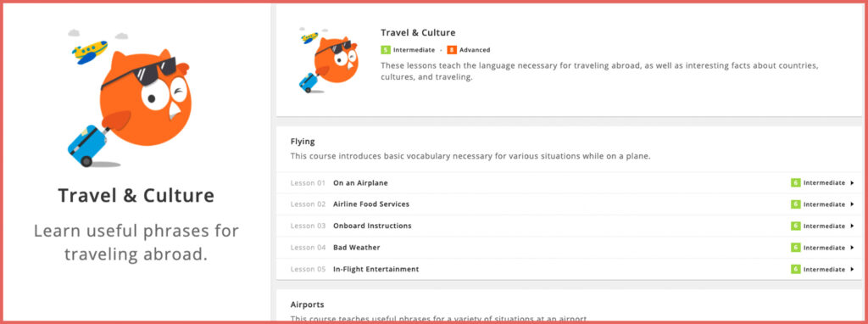Viewport: 868px width, 324px height.
Task: Click the orange level 8 Advanced badge
Action: pos(452,50)
